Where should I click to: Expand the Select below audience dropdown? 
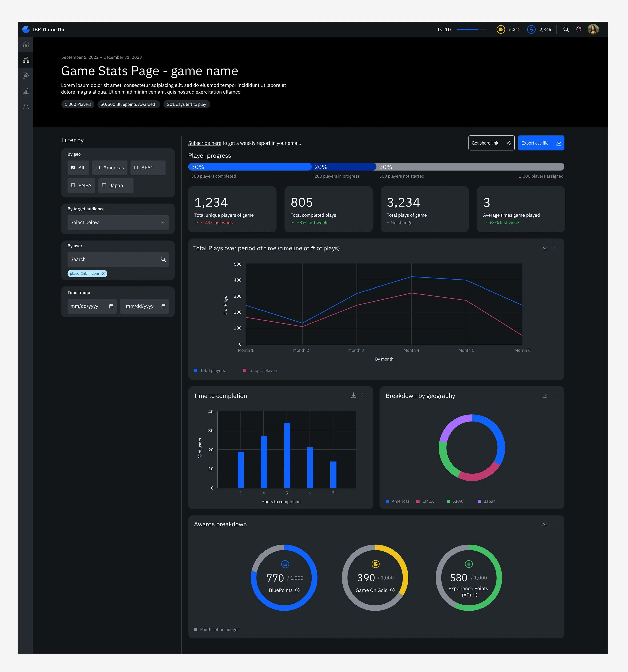(118, 222)
